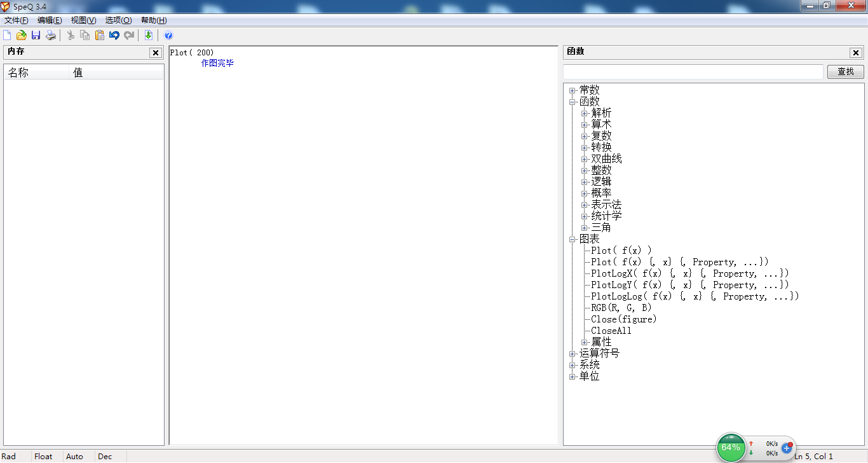Expand the 表示法 subcategory
This screenshot has height=463, width=868.
click(x=585, y=205)
